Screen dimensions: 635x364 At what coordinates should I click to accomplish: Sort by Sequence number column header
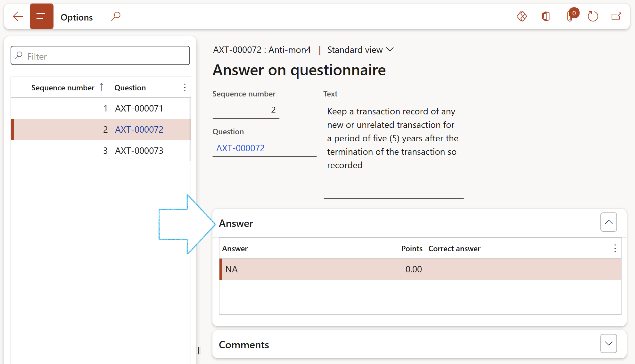[x=63, y=88]
